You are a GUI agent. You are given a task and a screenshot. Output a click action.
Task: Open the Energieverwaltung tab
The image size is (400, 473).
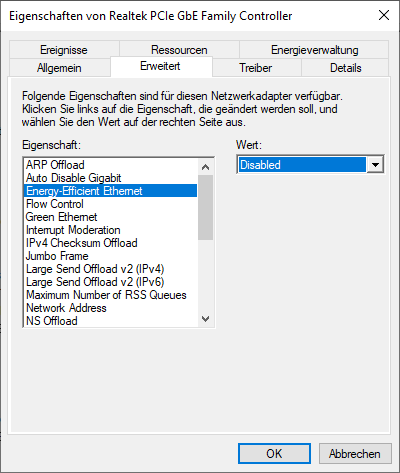click(314, 50)
